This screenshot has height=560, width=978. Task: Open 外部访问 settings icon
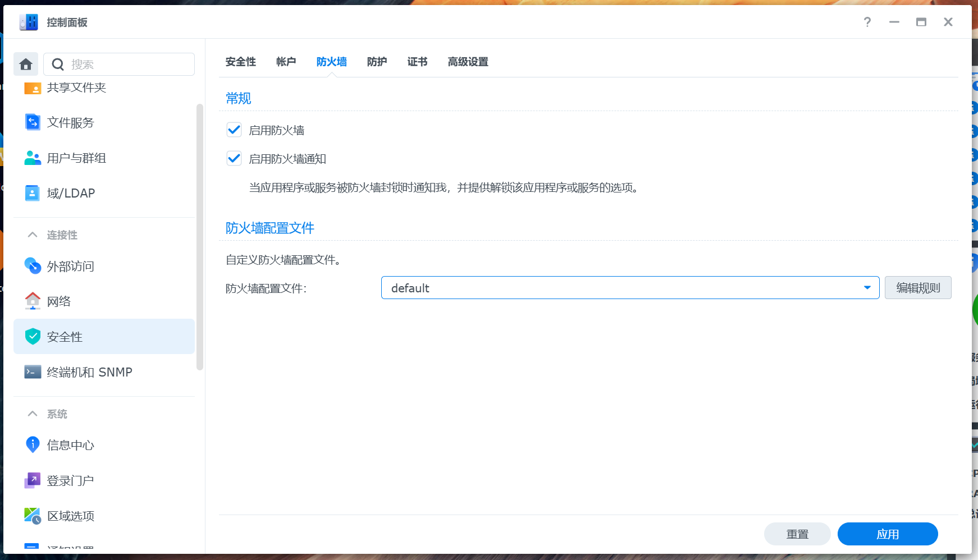click(32, 266)
